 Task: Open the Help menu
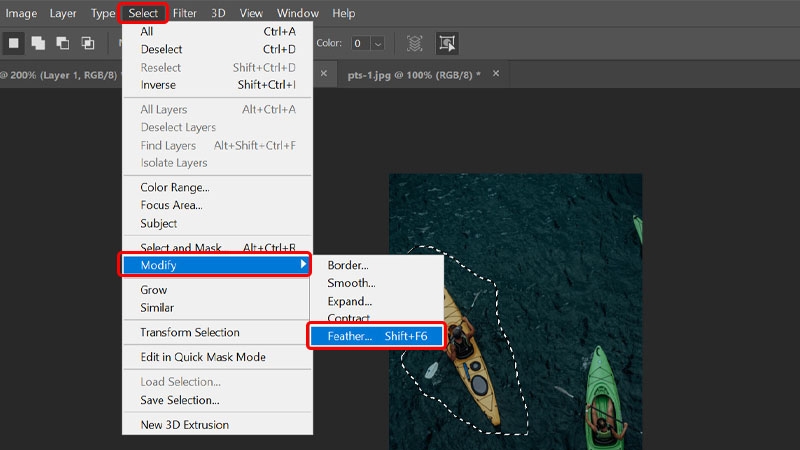(343, 13)
